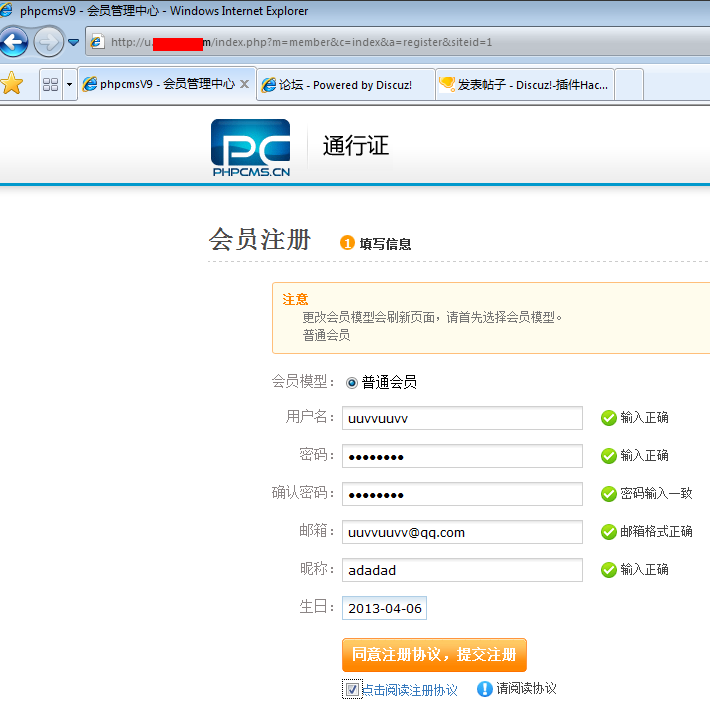Click 邮箱格式正确 validation message
Viewport: 710px width, 702px height.
(656, 531)
